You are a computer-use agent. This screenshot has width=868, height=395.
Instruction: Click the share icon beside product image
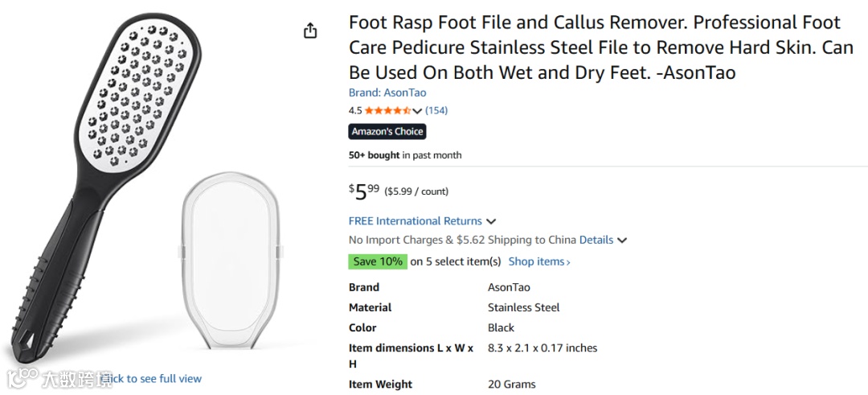[x=310, y=31]
